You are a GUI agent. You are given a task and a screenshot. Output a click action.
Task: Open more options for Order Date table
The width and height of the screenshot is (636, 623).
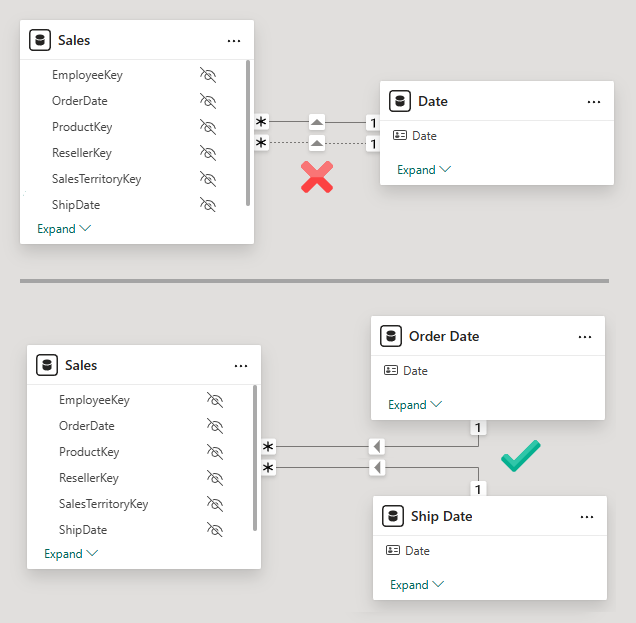coord(585,337)
